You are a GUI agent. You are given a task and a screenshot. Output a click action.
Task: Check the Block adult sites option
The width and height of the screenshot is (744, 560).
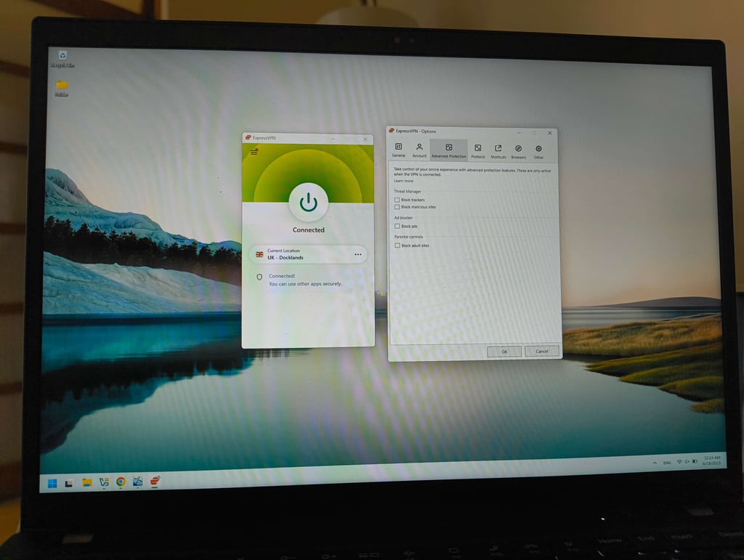coord(397,245)
